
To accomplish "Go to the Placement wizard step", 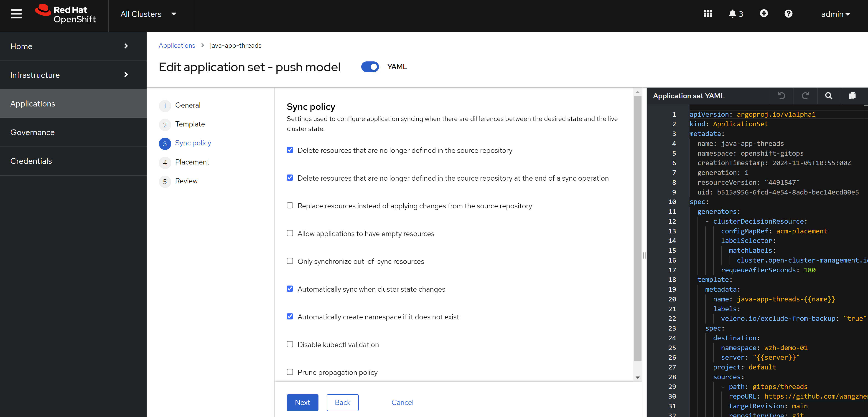I will [x=192, y=162].
